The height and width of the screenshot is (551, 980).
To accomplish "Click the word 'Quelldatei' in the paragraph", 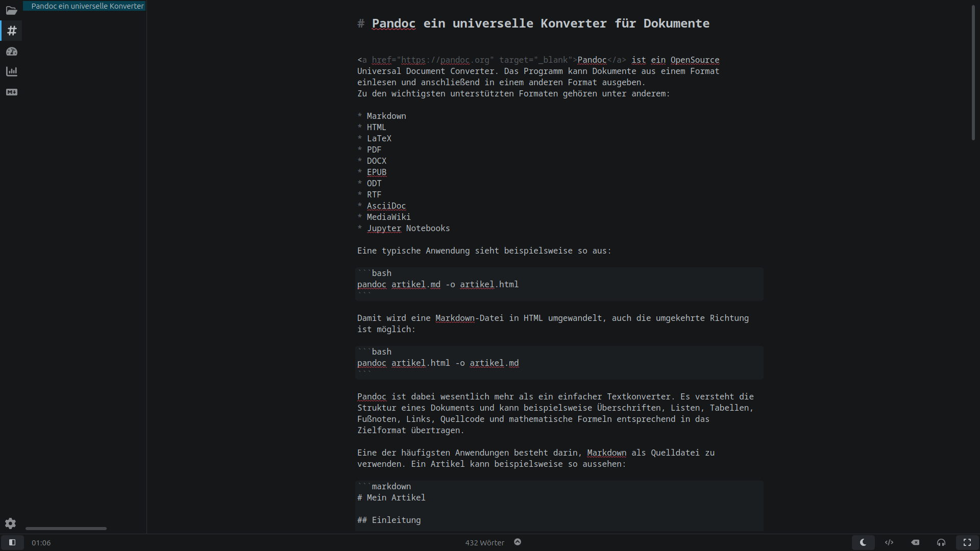I will coord(675,453).
